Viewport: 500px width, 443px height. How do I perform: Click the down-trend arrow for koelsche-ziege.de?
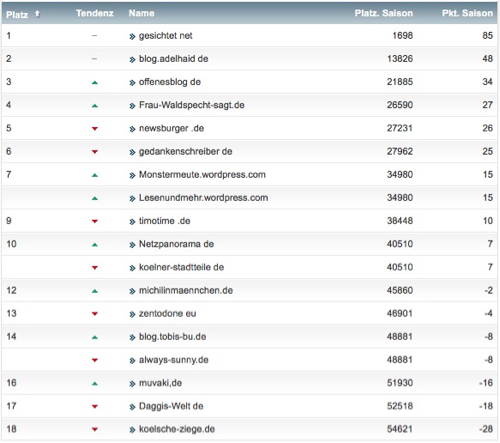[x=95, y=430]
